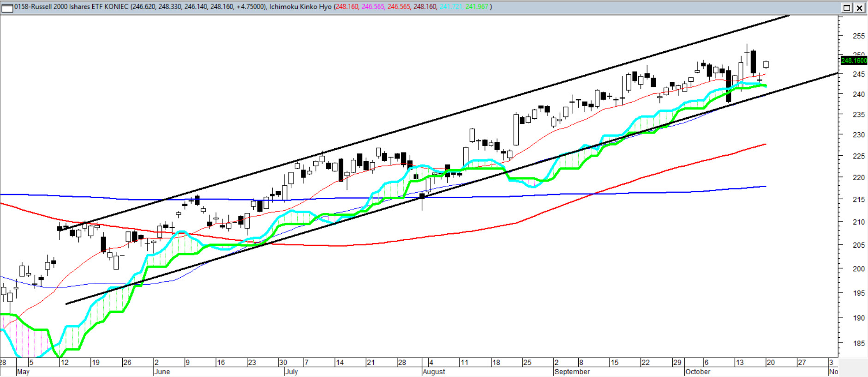Click the 255 price level on the axis
Screen dimensions: 868x377
pyautogui.click(x=858, y=36)
